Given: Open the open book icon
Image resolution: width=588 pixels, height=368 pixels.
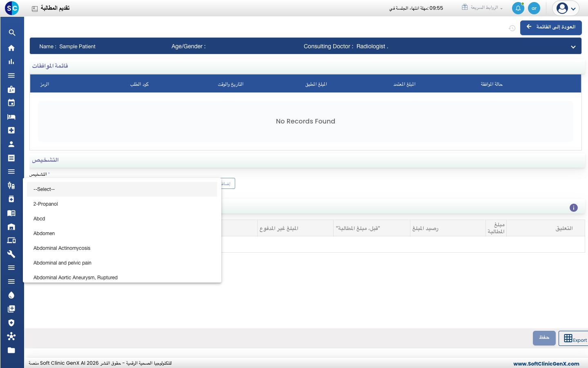Looking at the screenshot, I should (x=11, y=213).
